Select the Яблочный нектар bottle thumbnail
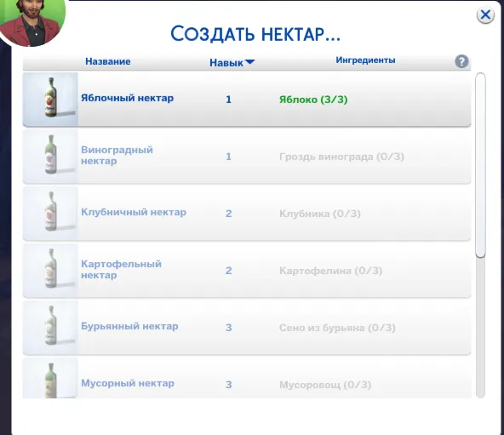This screenshot has width=504, height=435. (50, 99)
